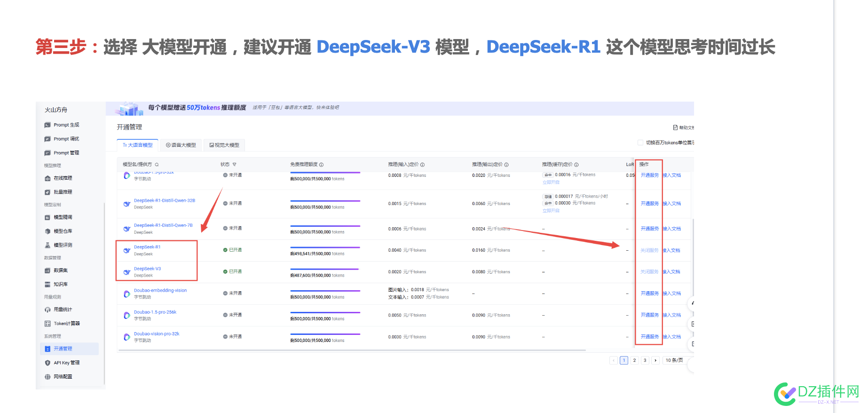The height and width of the screenshot is (413, 868).
Task: Click the next page arrow
Action: [x=655, y=360]
